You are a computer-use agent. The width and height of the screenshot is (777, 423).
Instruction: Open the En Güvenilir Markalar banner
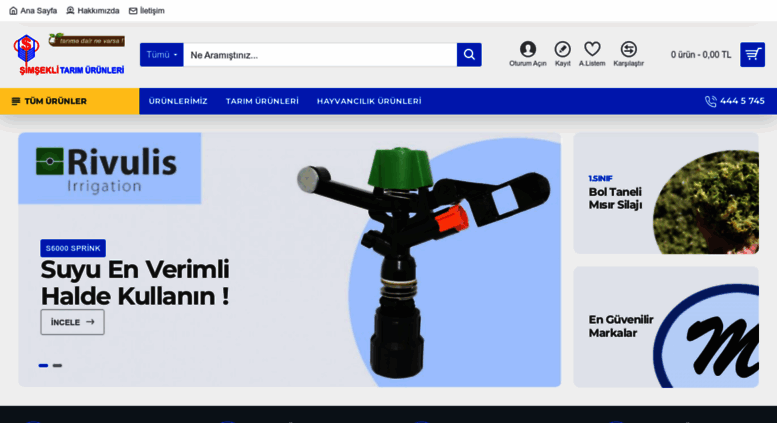[x=666, y=327]
